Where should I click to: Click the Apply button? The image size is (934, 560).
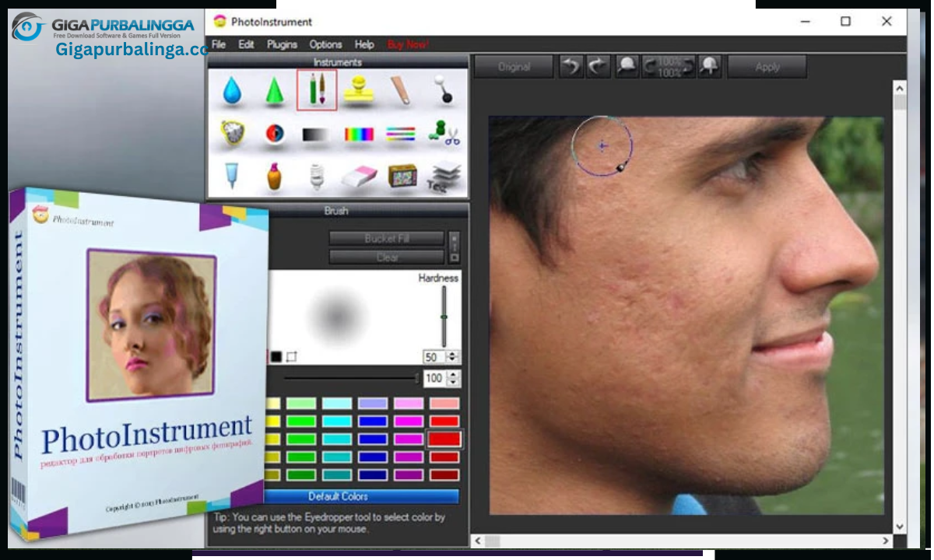pyautogui.click(x=767, y=67)
